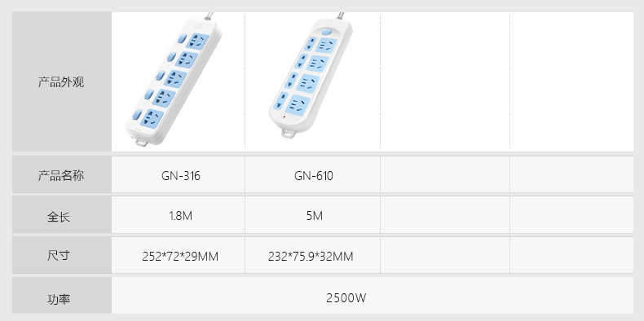This screenshot has width=644, height=321.
Task: Click the GN-610 power strip image
Action: [x=311, y=76]
